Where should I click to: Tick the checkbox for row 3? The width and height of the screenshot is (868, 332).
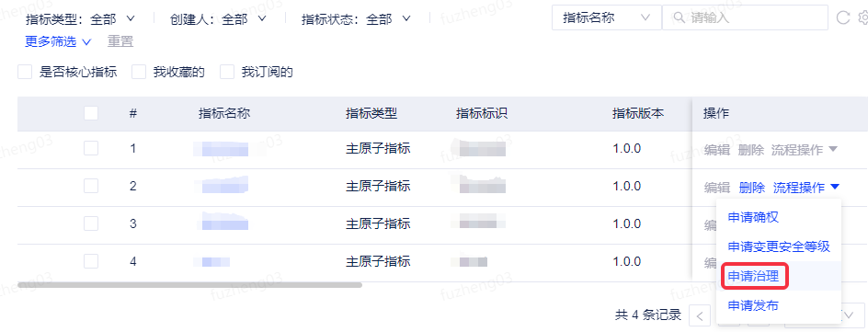pyautogui.click(x=91, y=223)
